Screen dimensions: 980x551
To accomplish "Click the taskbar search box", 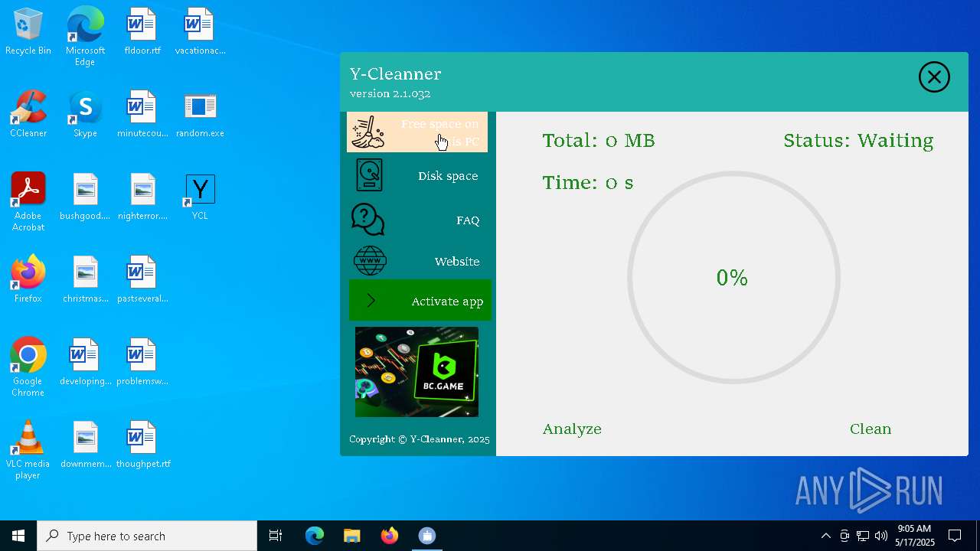I will [x=147, y=536].
